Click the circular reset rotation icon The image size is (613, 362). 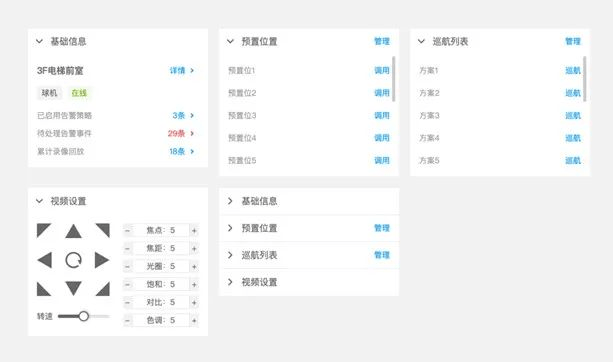point(73,260)
